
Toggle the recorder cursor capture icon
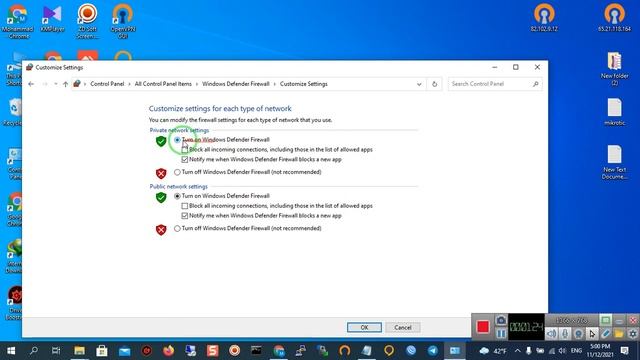592,333
